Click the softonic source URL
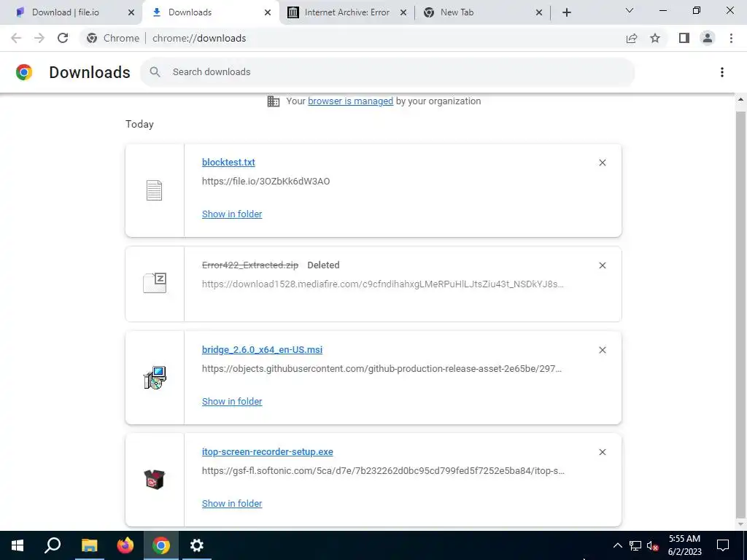 pos(383,471)
